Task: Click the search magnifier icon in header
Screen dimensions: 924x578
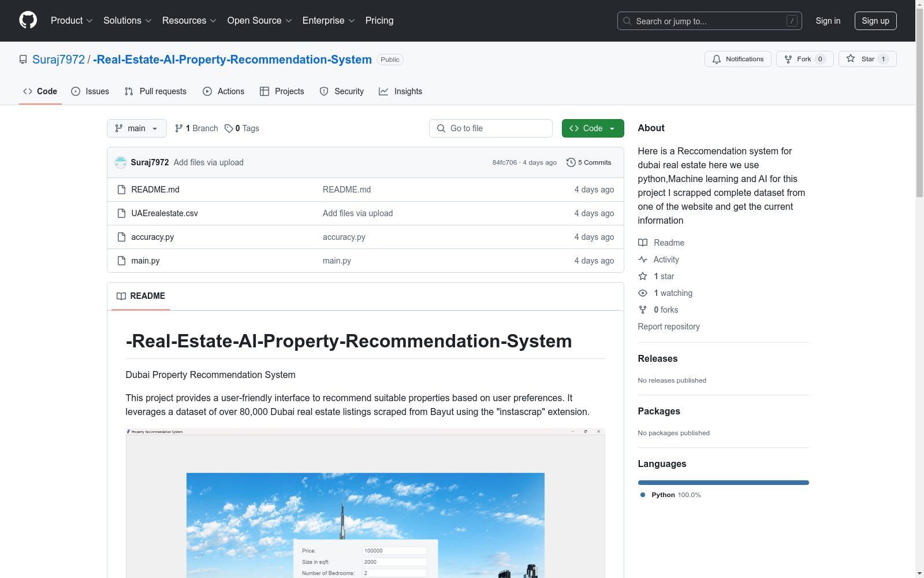Action: click(627, 21)
